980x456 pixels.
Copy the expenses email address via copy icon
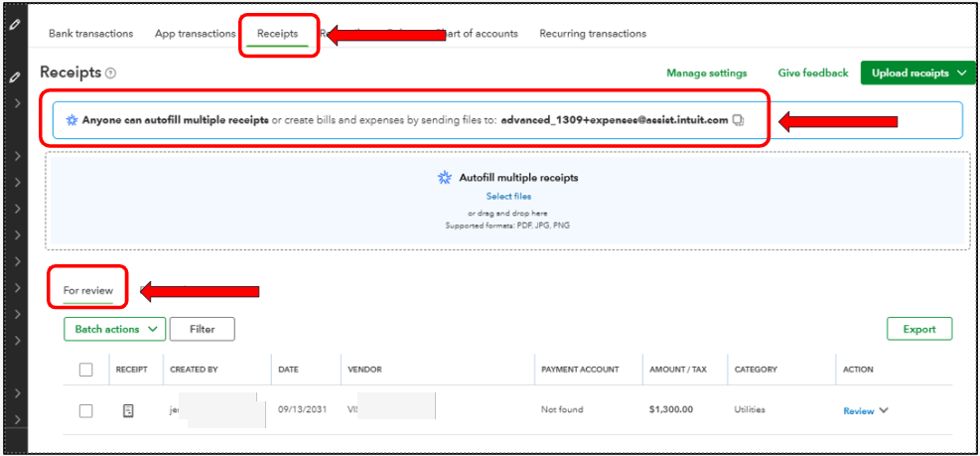(738, 120)
